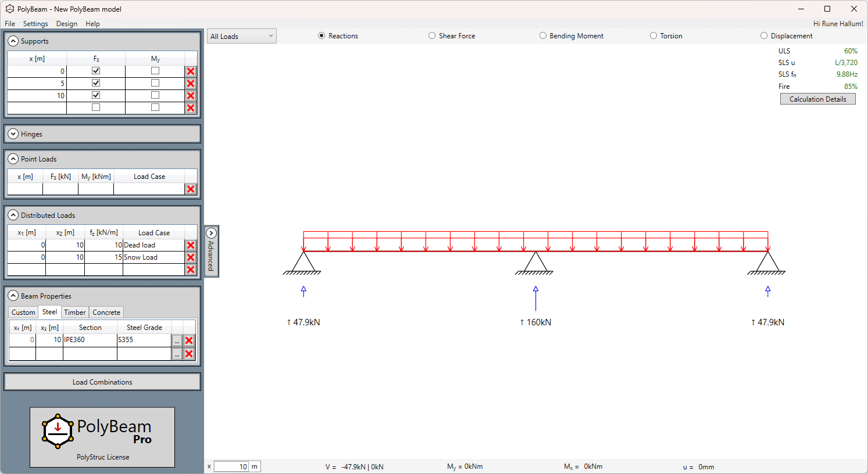Viewport: 868px width, 474px height.
Task: Expand the Advanced side panel arrow
Action: pos(211,233)
